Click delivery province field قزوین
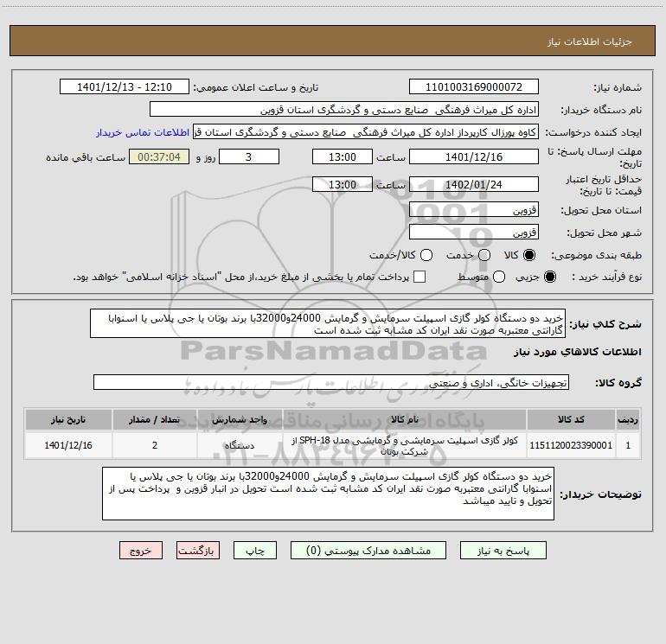 pos(474,210)
